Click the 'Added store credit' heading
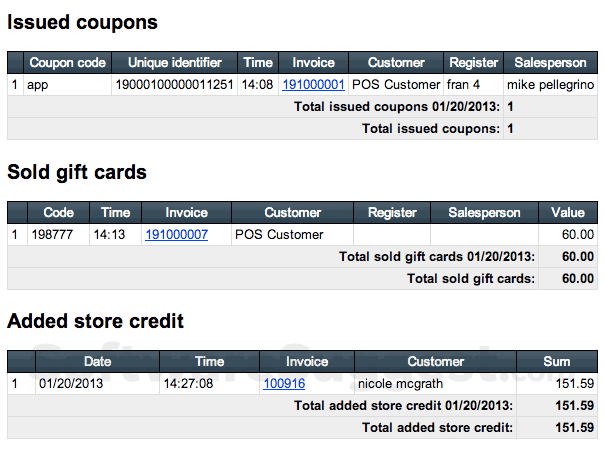The image size is (604, 461). (x=95, y=322)
